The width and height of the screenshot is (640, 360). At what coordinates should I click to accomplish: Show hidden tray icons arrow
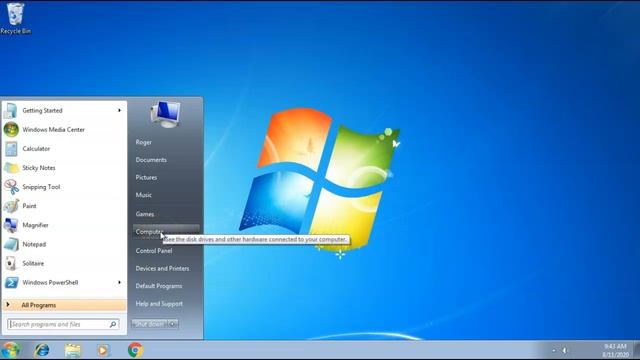click(x=554, y=350)
